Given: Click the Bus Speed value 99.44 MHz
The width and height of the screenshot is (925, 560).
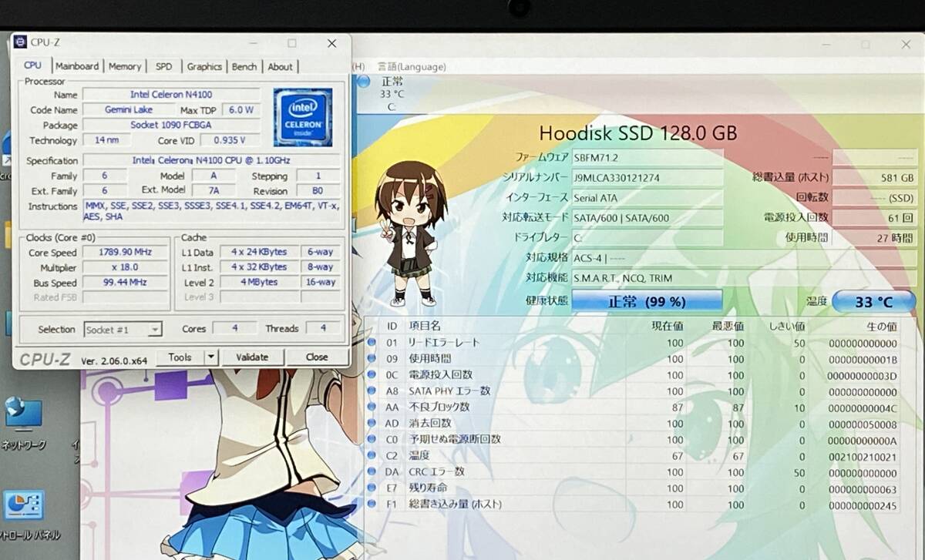Looking at the screenshot, I should point(126,282).
